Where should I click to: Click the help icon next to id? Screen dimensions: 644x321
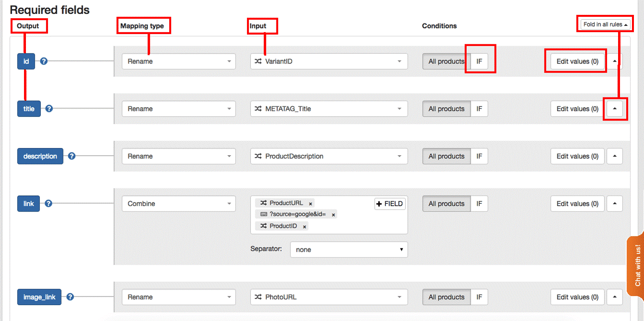pos(44,61)
